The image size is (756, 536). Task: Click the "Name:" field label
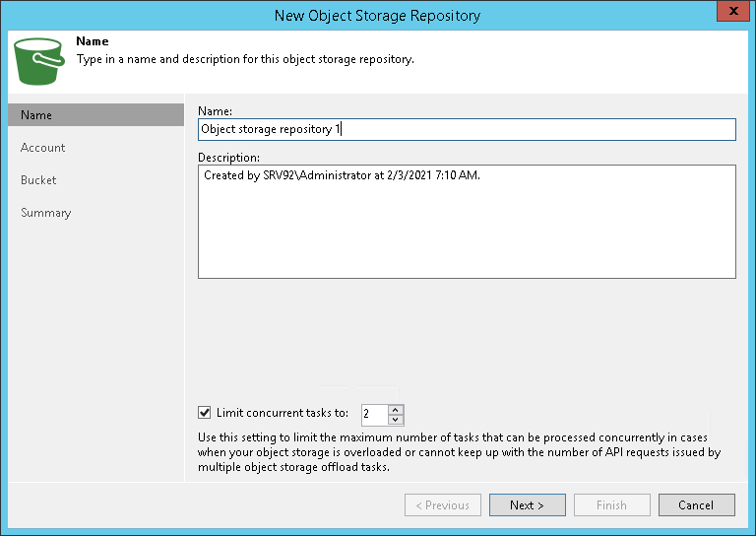tap(215, 110)
